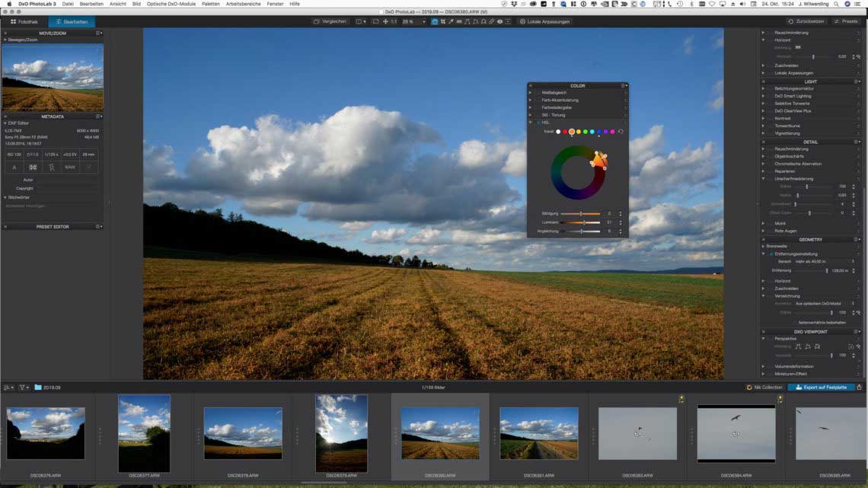Select the hand move tool in toolbar

[385, 21]
